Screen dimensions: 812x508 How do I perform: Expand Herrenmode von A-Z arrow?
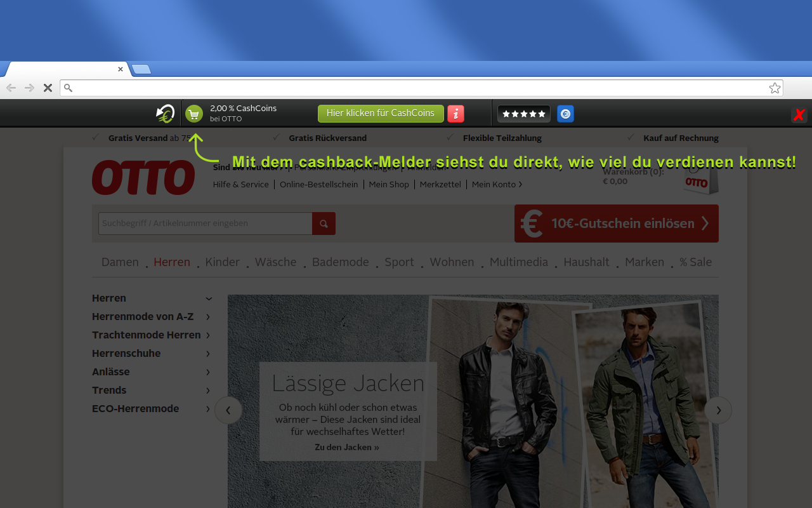point(208,317)
